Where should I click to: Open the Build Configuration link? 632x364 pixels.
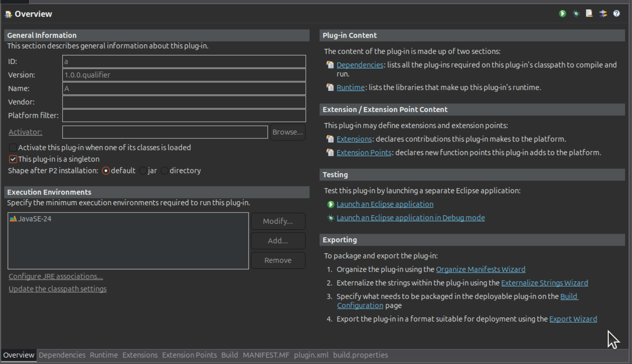pyautogui.click(x=569, y=297)
